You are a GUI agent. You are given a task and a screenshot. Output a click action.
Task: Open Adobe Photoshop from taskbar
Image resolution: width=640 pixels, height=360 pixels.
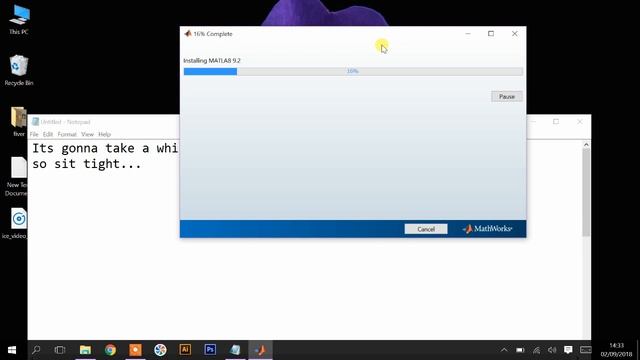click(x=210, y=350)
